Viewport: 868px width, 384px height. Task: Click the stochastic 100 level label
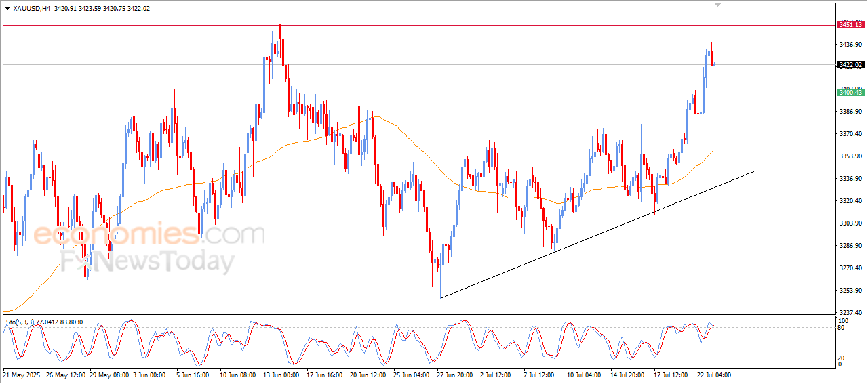point(844,320)
